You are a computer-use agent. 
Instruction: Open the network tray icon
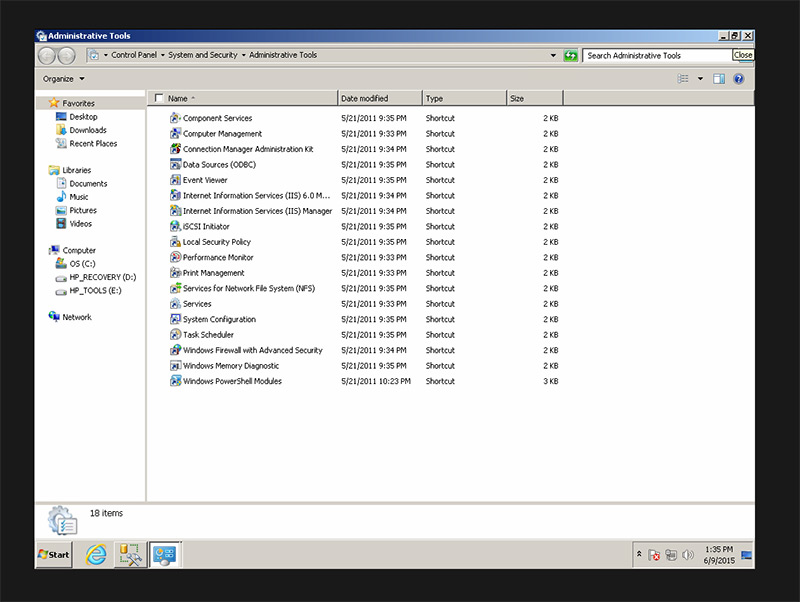click(671, 555)
